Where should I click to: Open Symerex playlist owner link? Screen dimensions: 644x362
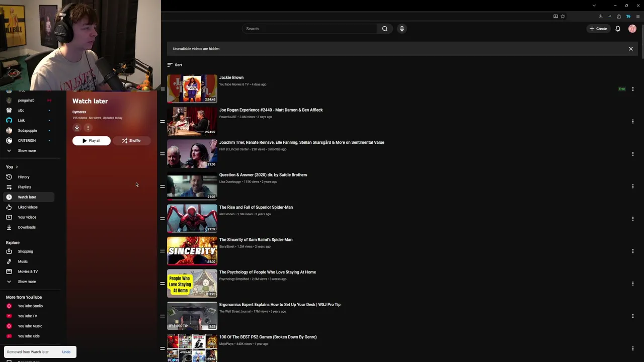79,112
